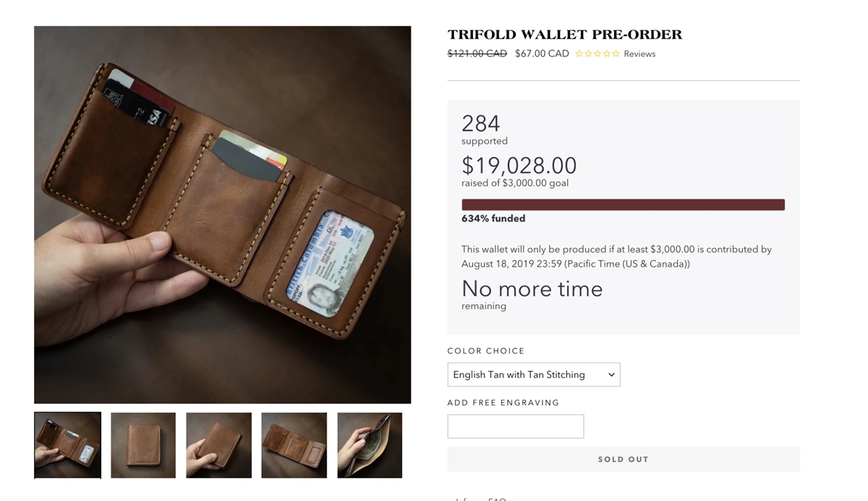The width and height of the screenshot is (868, 501).
Task: Click the $19,028.00 raised amount
Action: (x=519, y=166)
